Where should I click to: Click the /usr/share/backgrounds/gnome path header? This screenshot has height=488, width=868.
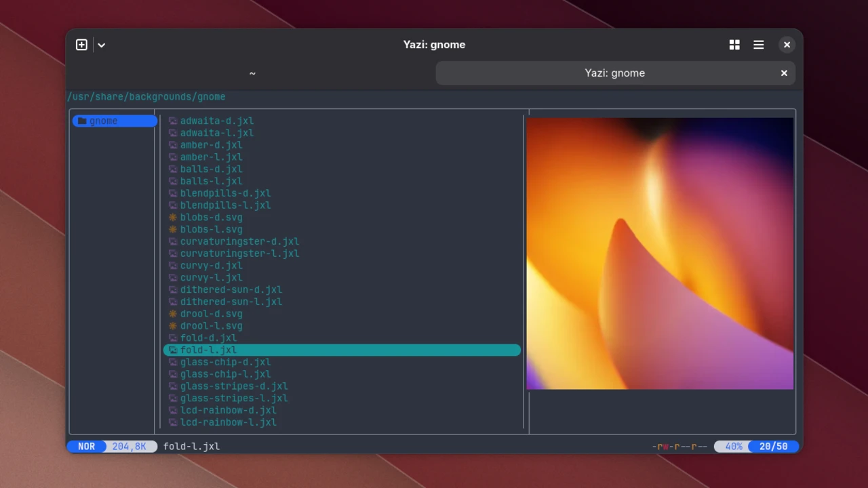(146, 97)
